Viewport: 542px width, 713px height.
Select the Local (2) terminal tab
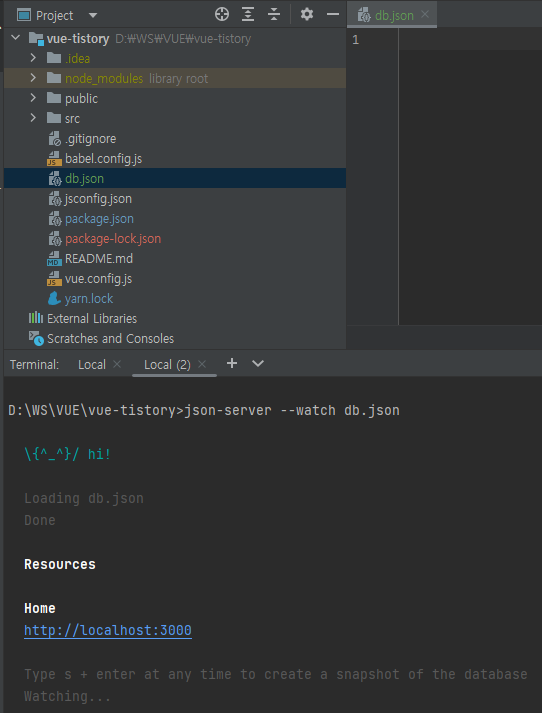click(x=167, y=365)
